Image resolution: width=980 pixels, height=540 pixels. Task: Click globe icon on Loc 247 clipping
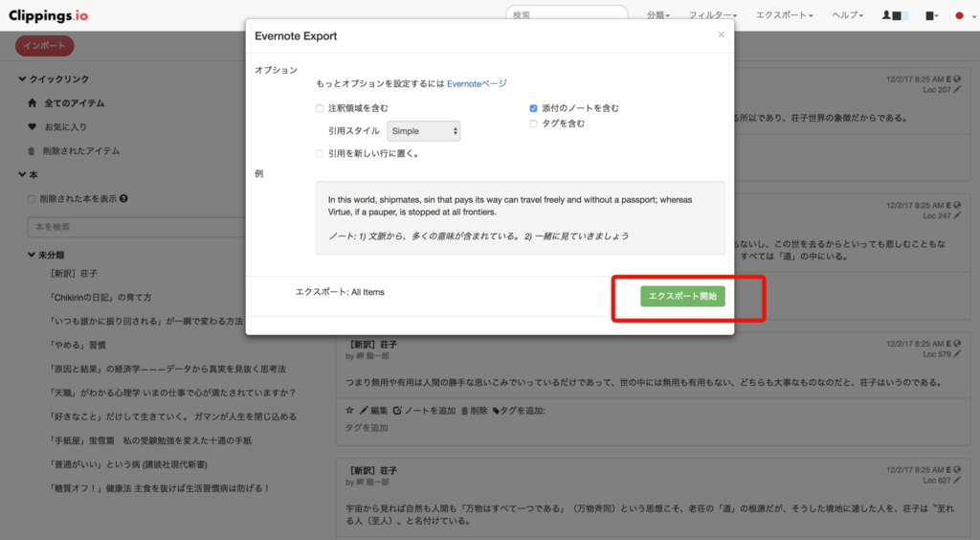pos(957,205)
